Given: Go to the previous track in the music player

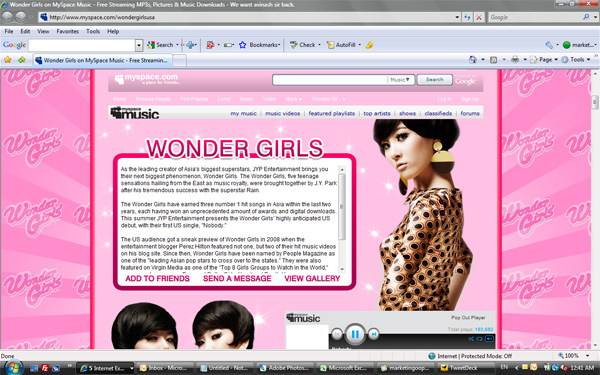Looking at the screenshot, I should click(x=337, y=334).
